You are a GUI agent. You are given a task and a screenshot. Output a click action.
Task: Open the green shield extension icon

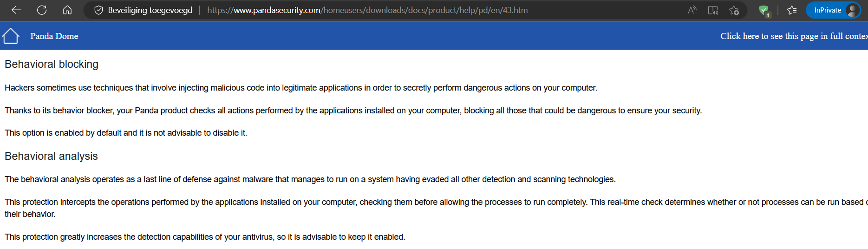(x=764, y=10)
